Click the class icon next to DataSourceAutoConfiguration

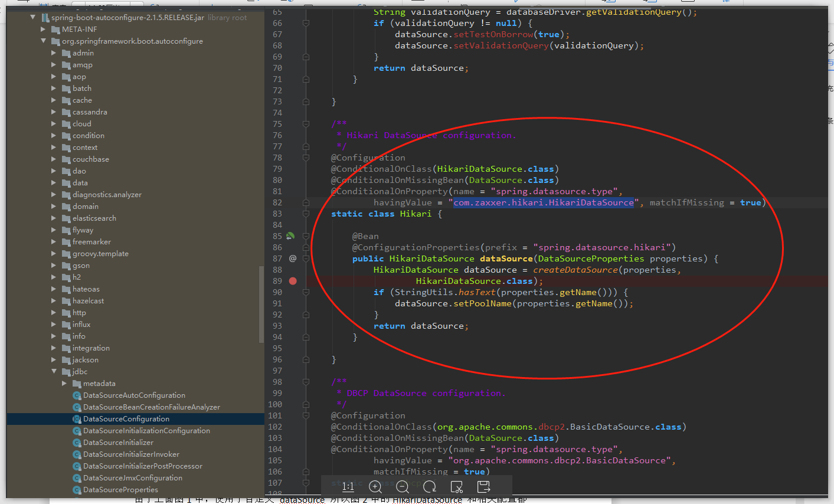pyautogui.click(x=77, y=395)
